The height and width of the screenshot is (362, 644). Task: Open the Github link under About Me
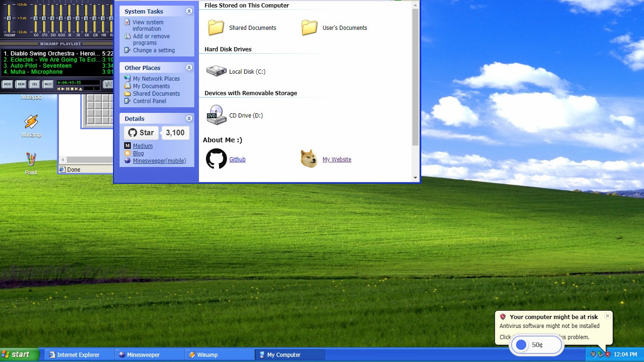tap(237, 160)
